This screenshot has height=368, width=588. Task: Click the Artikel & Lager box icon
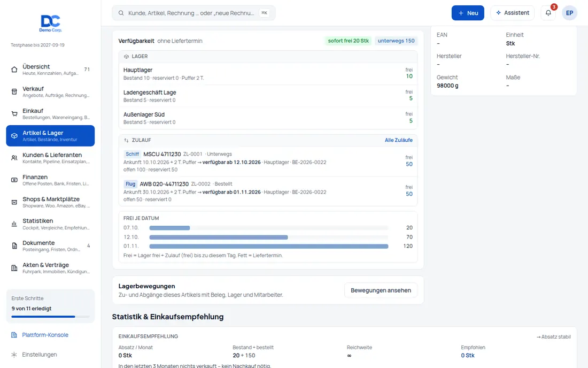click(14, 136)
